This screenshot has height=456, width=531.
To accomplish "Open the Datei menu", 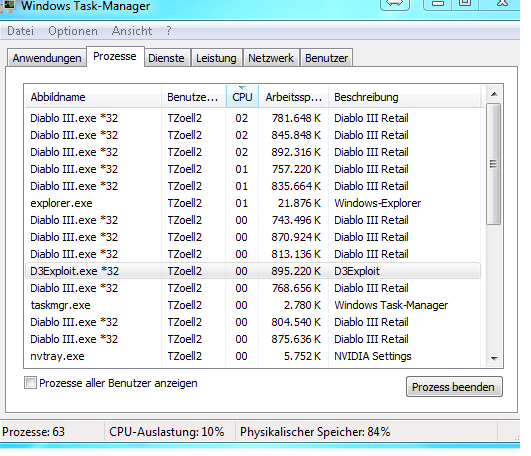I will [21, 31].
